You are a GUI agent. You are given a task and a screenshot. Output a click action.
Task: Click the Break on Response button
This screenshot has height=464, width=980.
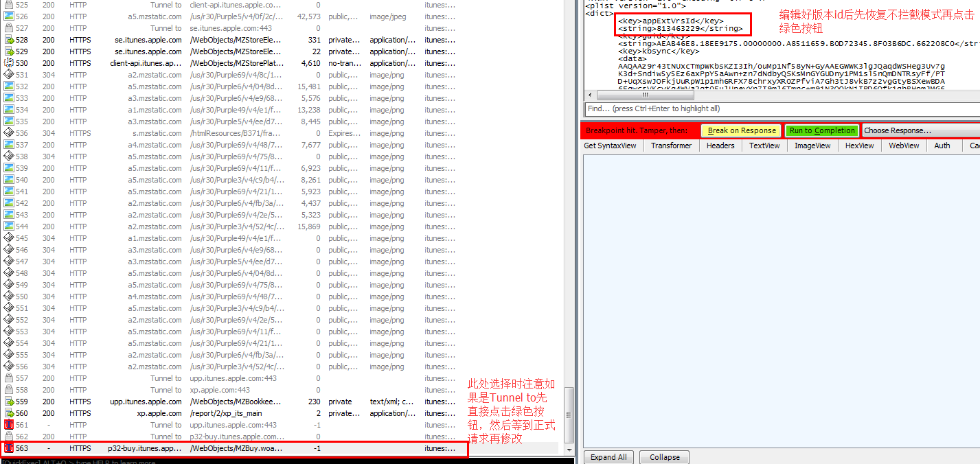point(742,130)
